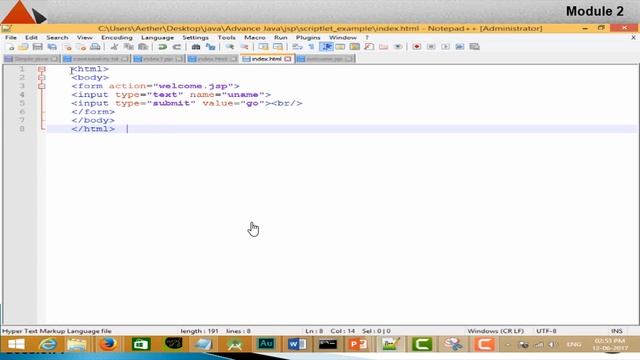Viewport: 640px width, 360px height.
Task: Open the Encoding menu
Action: coord(117,38)
